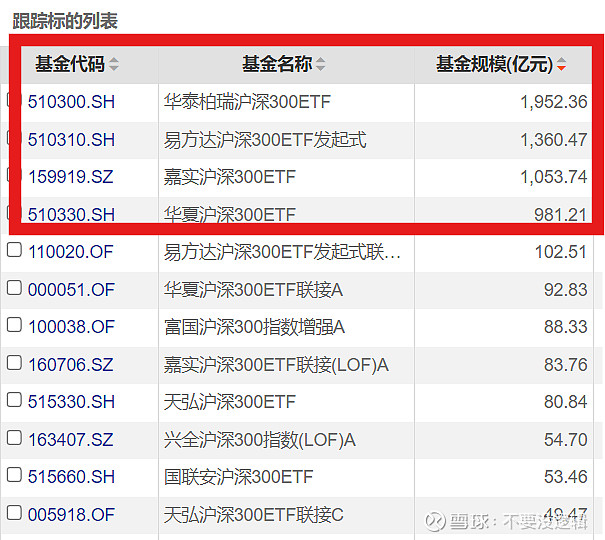The width and height of the screenshot is (605, 540).
Task: Open fund code 510310.SH
Action: [71, 140]
